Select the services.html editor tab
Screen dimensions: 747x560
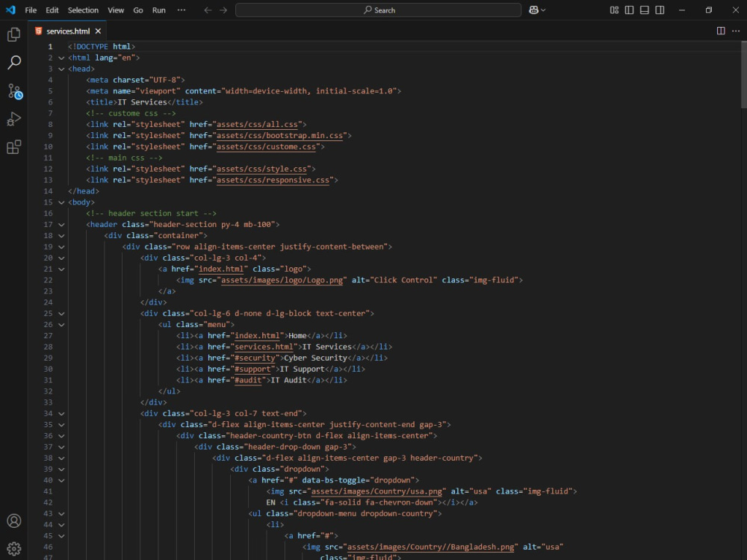tap(68, 31)
